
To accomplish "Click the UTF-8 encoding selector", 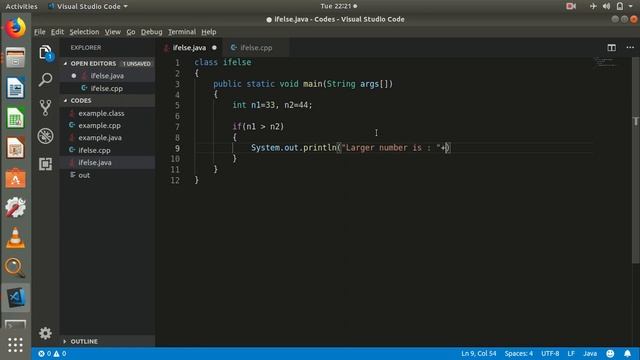I will (550, 353).
